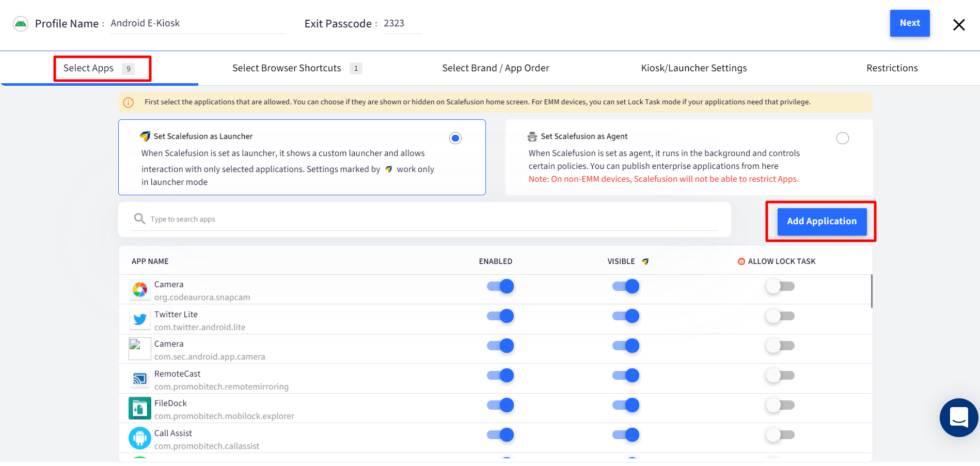Toggle Visible for Call Assist

pos(626,435)
